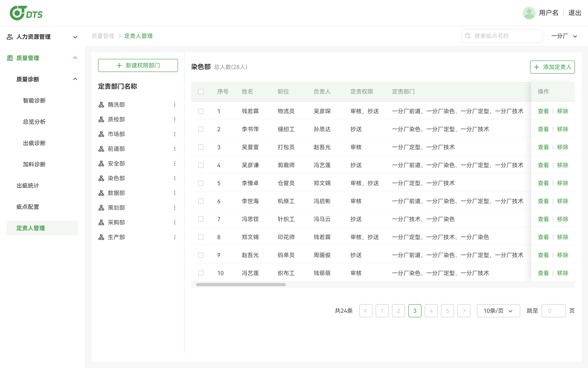Click 退出 to log out
The image size is (588, 368).
[x=575, y=13]
